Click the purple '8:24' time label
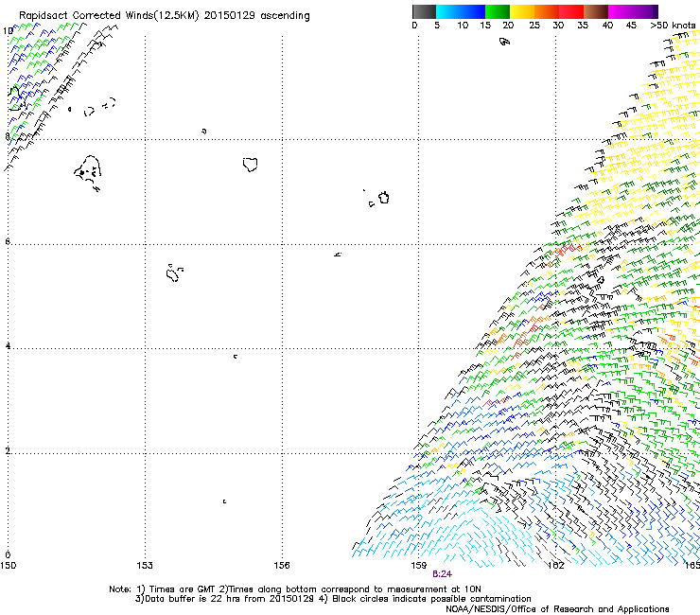 (442, 574)
